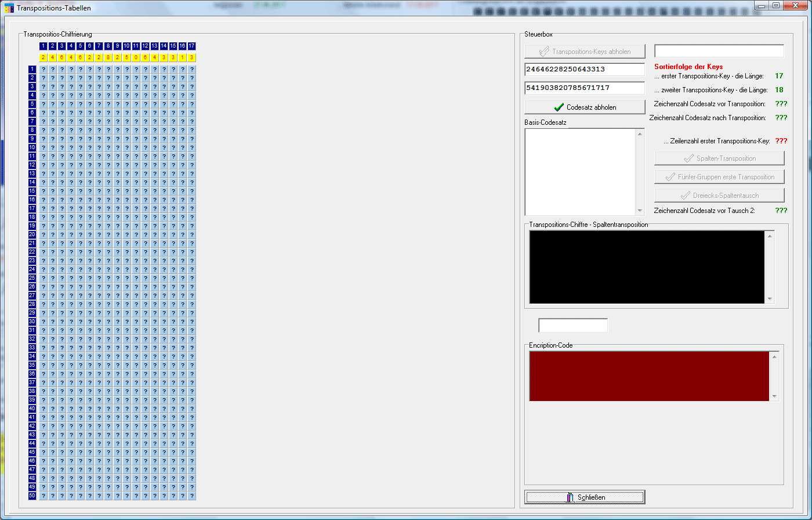Viewport: 812px width, 520px height.
Task: Click the ? cell at row 1, column 1
Action: [43, 69]
